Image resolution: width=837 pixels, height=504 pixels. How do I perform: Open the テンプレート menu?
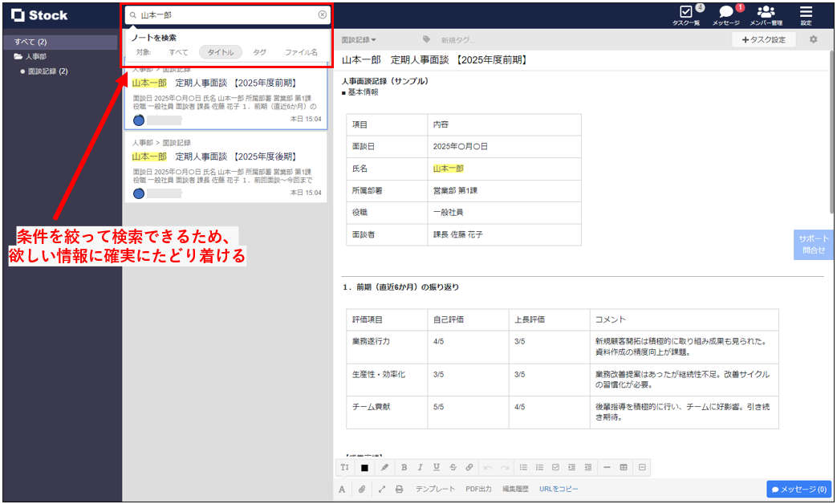[437, 489]
